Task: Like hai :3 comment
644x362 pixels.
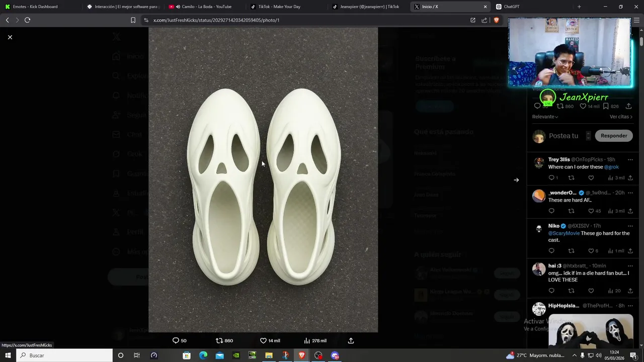Action: 591,291
